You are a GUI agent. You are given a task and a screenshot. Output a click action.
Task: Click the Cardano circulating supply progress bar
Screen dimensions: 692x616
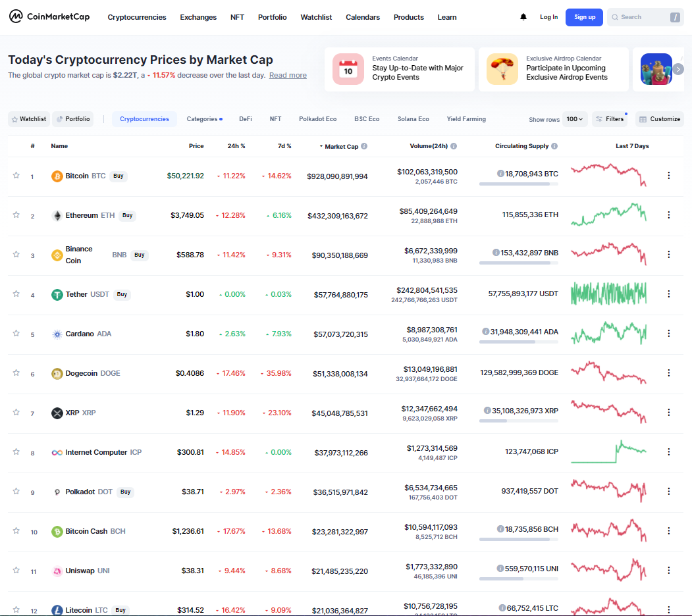tap(519, 342)
